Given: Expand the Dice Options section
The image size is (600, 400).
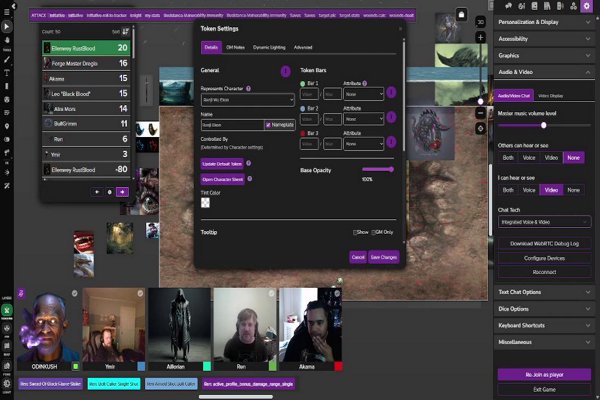Looking at the screenshot, I should pos(544,309).
